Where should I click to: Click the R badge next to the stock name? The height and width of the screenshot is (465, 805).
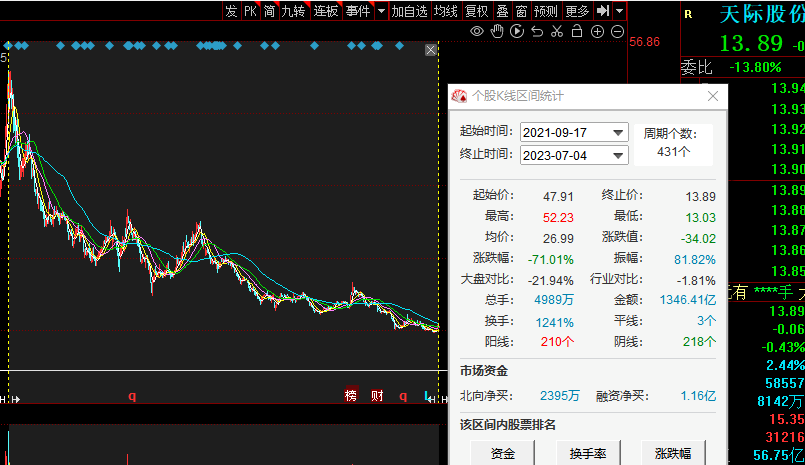pos(688,15)
